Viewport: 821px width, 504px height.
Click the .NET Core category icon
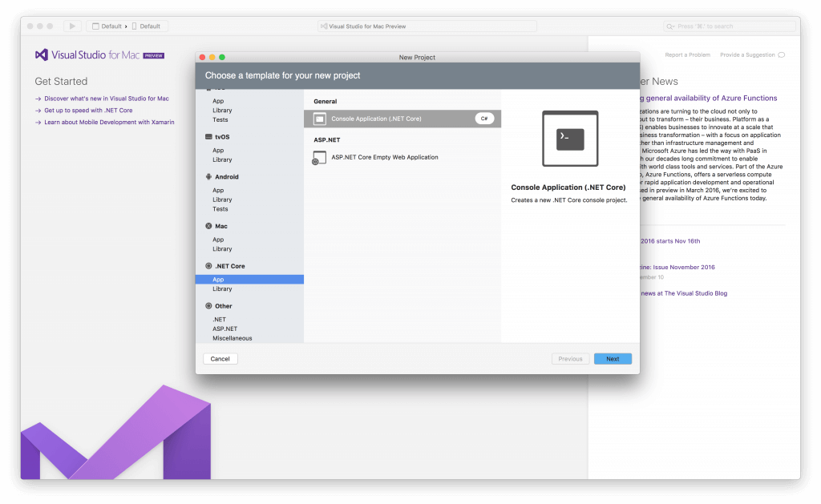pos(208,266)
